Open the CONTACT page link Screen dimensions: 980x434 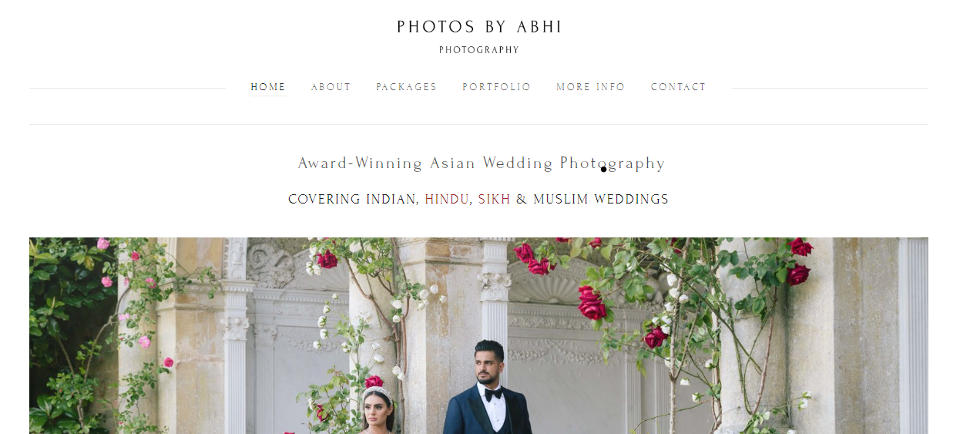(x=678, y=87)
